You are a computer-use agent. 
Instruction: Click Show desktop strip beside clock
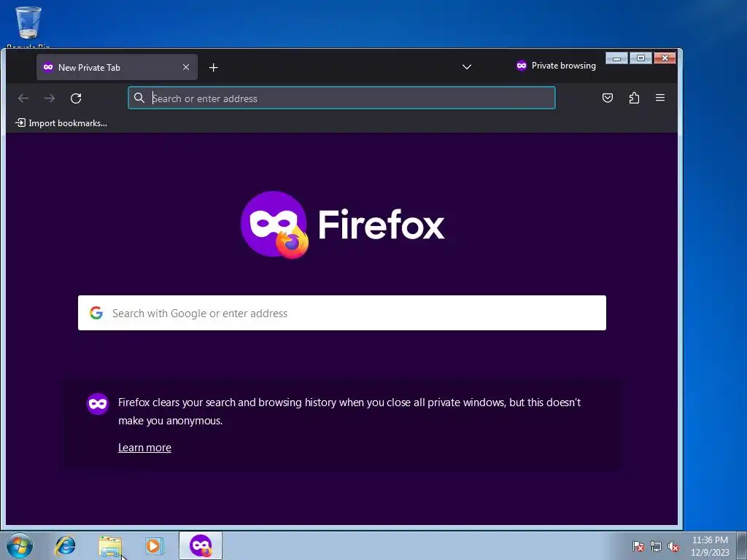pos(743,545)
